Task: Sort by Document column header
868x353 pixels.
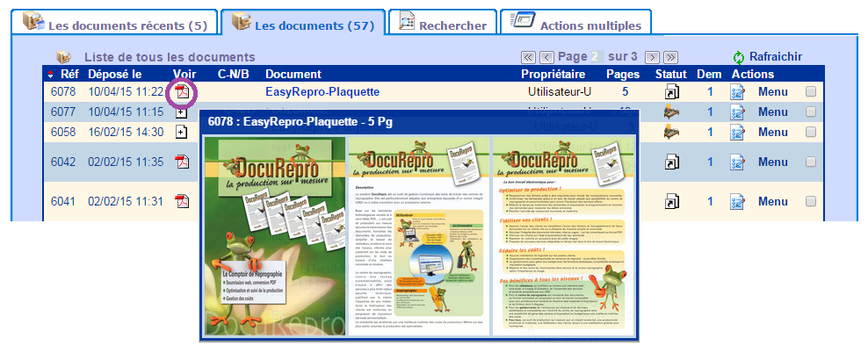Action: (x=293, y=74)
